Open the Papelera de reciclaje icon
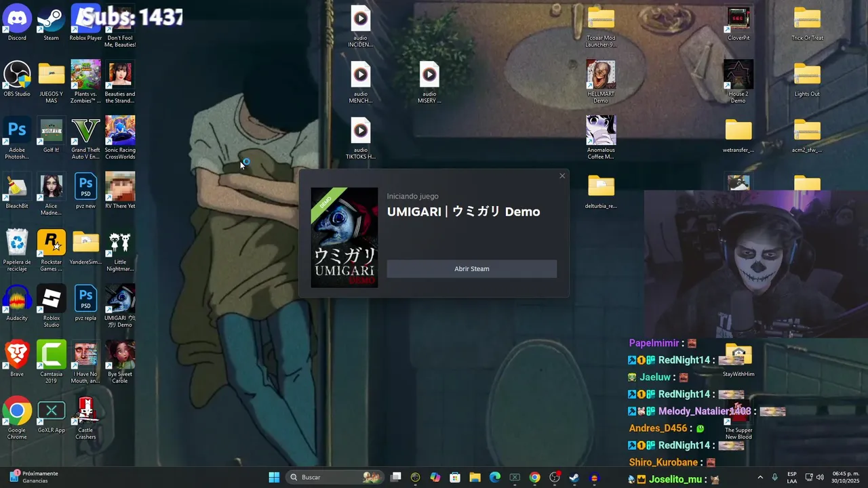This screenshot has width=868, height=488. 17,251
